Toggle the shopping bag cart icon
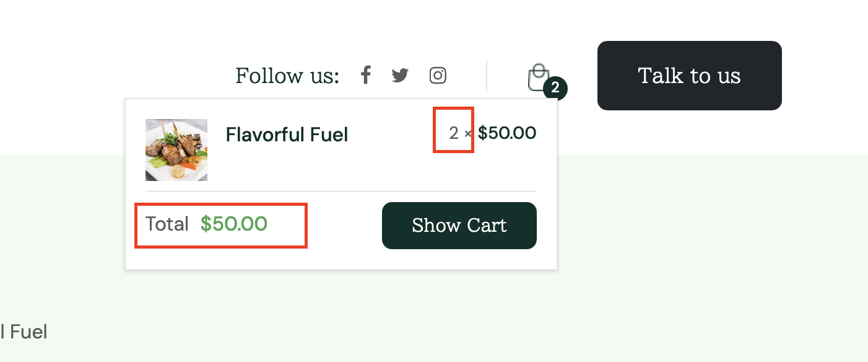 pyautogui.click(x=538, y=77)
